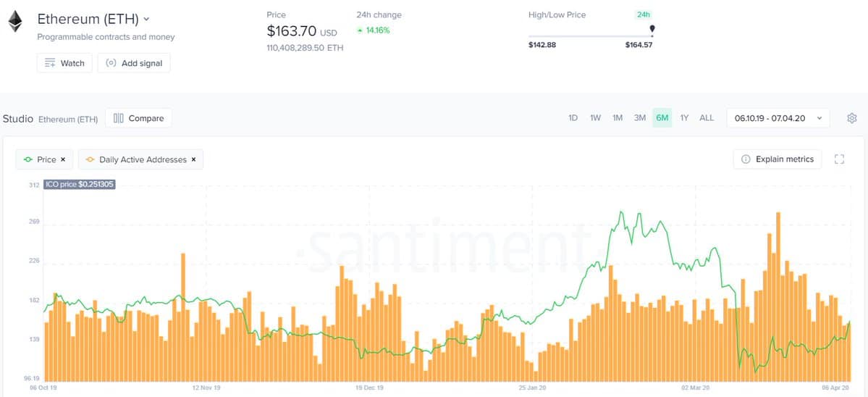Click the 24h High/Low period badge
Screen dimensions: 868x397
tap(644, 15)
